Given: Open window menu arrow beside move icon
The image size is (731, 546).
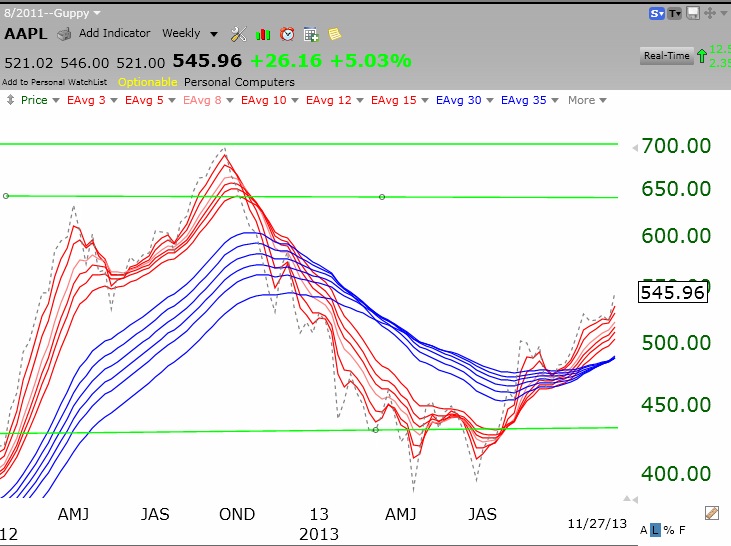Looking at the screenshot, I should click(x=724, y=14).
